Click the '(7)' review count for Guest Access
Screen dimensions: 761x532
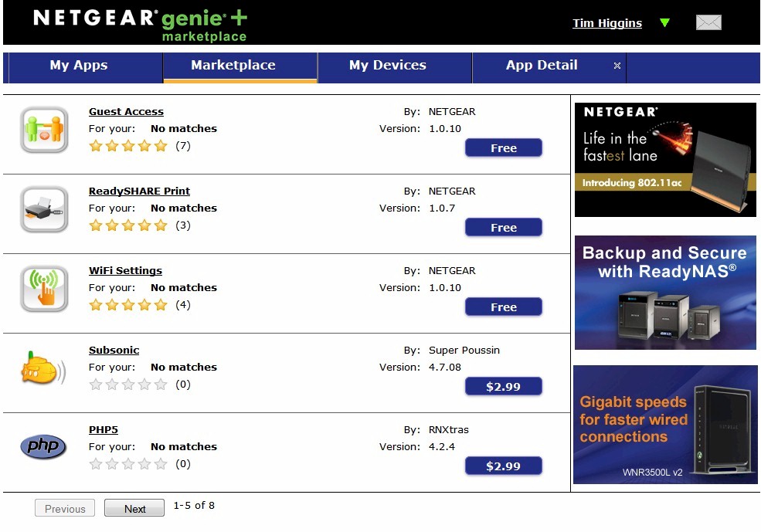coord(183,146)
